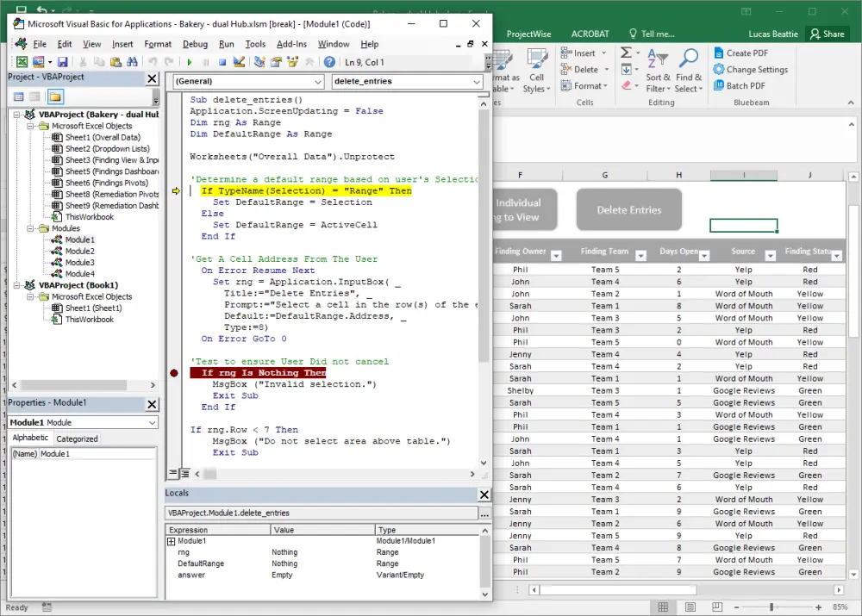Click the Find & Select magnifier in Excel

pyautogui.click(x=688, y=71)
